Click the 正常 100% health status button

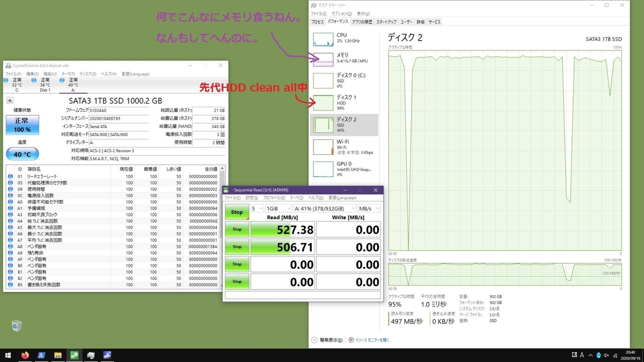22,124
